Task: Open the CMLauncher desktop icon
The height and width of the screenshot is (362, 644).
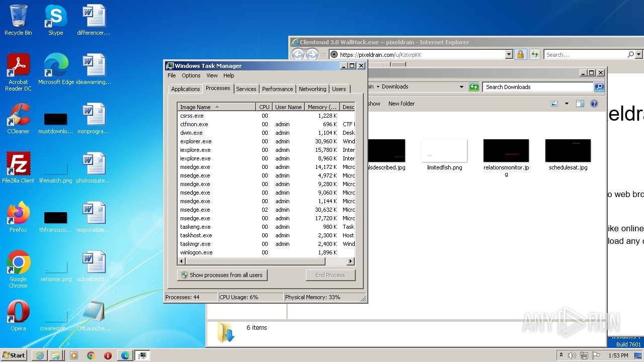Action: (x=94, y=316)
